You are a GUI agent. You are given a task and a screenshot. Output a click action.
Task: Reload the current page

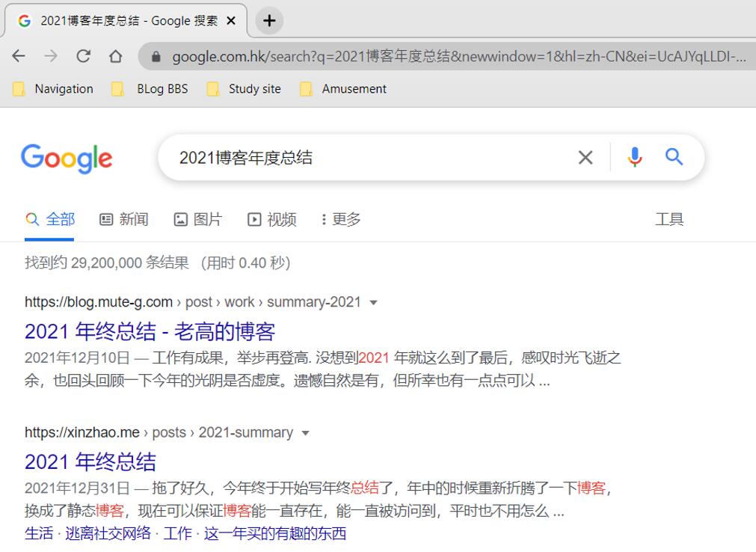[83, 56]
